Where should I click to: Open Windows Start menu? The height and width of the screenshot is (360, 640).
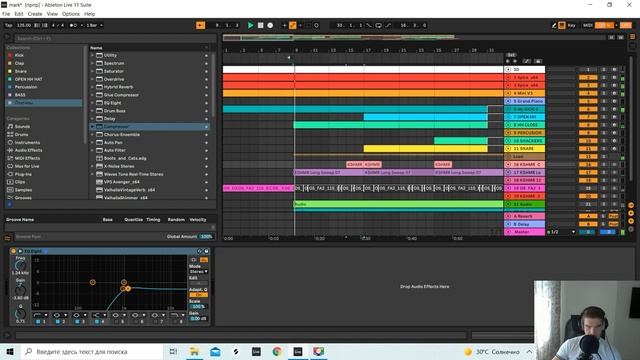tap(10, 351)
